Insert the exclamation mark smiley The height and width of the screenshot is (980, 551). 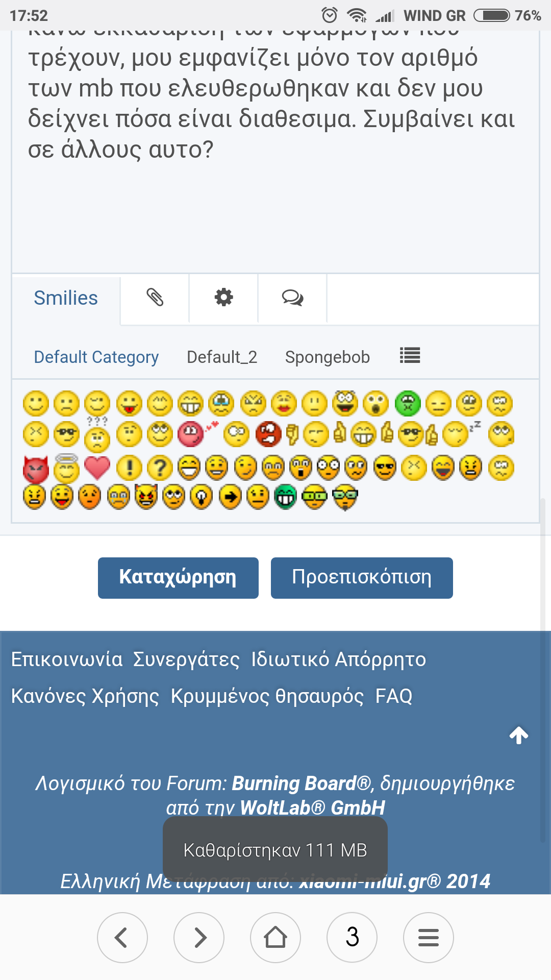pyautogui.click(x=129, y=468)
